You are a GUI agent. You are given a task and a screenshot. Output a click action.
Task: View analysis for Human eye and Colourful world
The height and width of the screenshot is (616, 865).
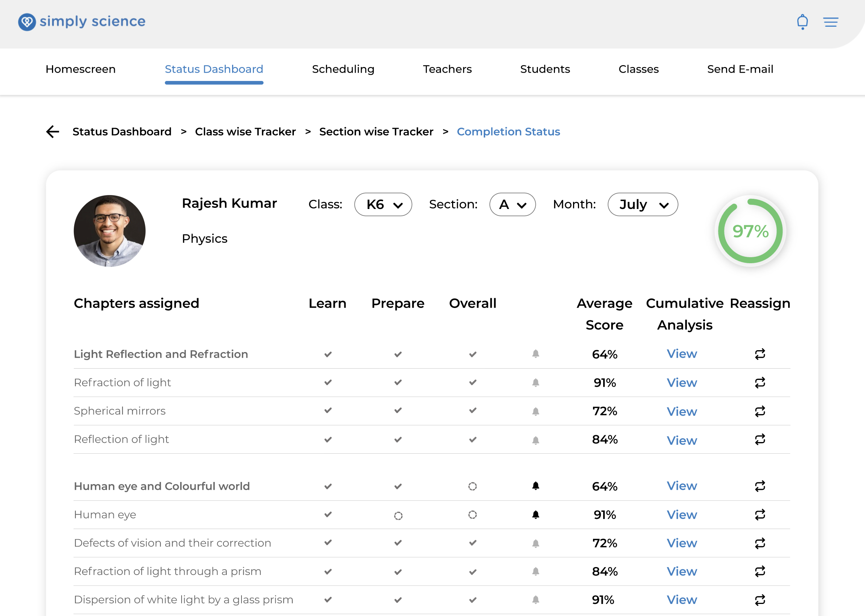[682, 485]
